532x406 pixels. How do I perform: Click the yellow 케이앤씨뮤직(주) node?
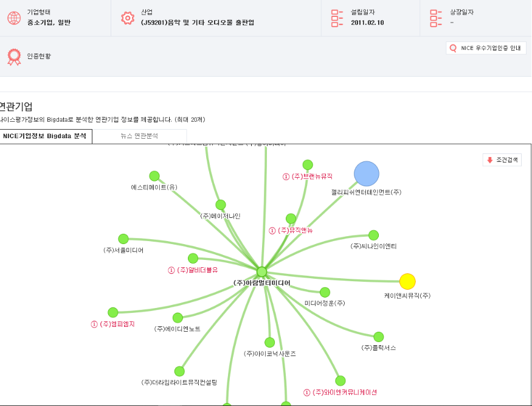tap(407, 281)
